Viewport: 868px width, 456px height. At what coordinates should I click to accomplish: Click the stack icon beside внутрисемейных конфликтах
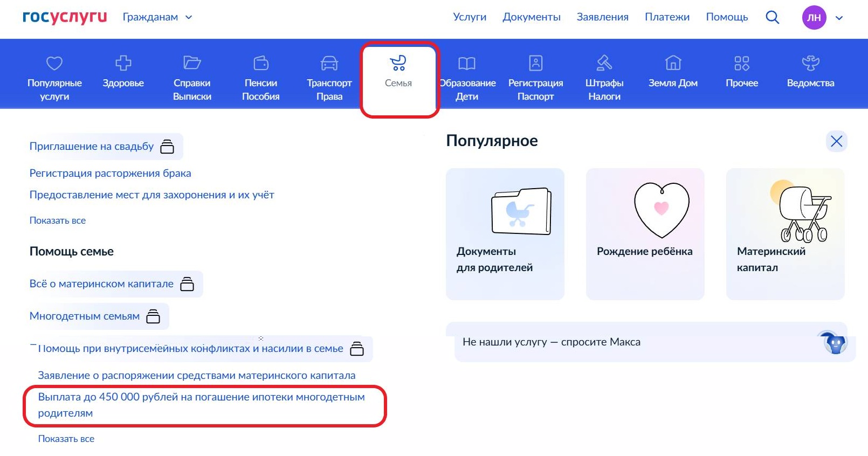point(357,349)
